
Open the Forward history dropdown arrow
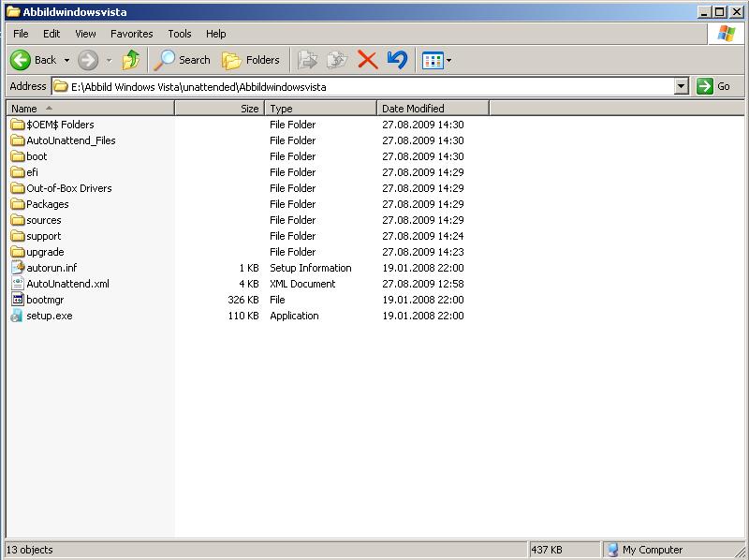click(109, 60)
